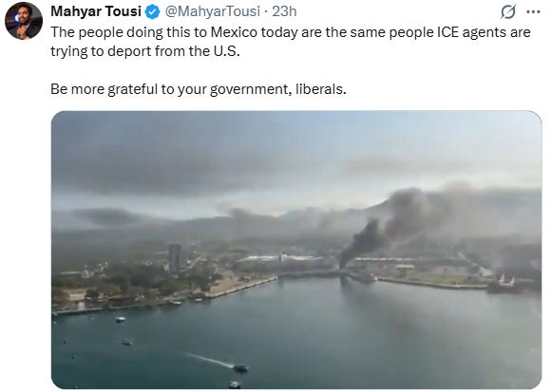Click the sandy beach strip on the shoreline

coord(241,286)
